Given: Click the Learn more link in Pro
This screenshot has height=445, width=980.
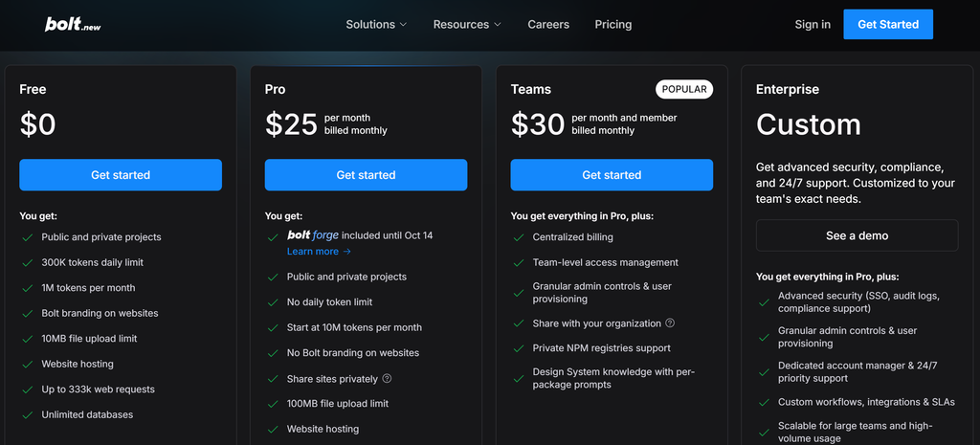Looking at the screenshot, I should 319,252.
